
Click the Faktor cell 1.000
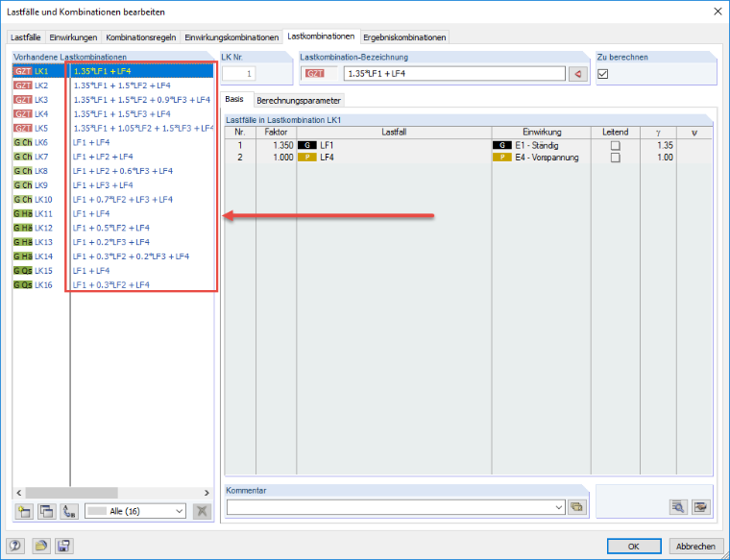276,158
